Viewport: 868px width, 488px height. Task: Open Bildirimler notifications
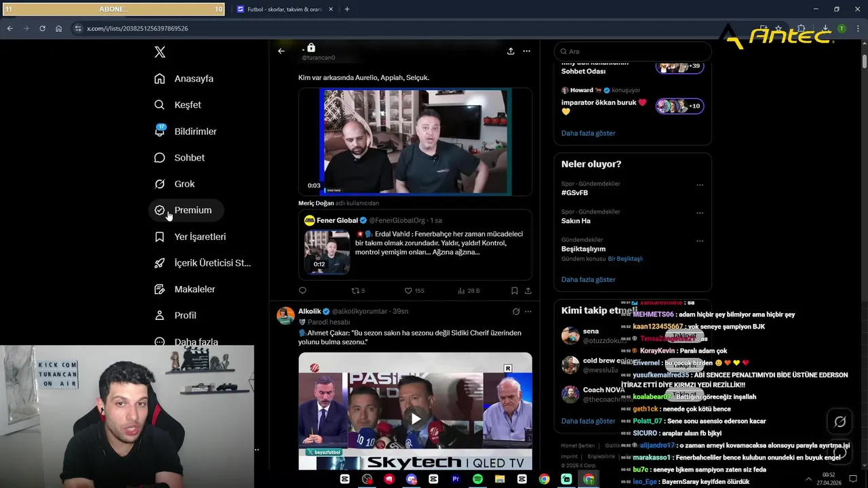186,131
